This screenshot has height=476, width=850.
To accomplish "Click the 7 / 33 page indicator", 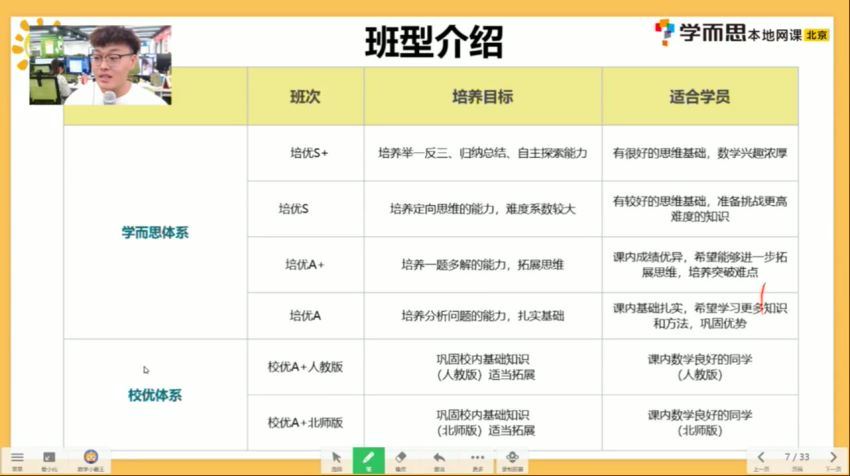I will (797, 457).
